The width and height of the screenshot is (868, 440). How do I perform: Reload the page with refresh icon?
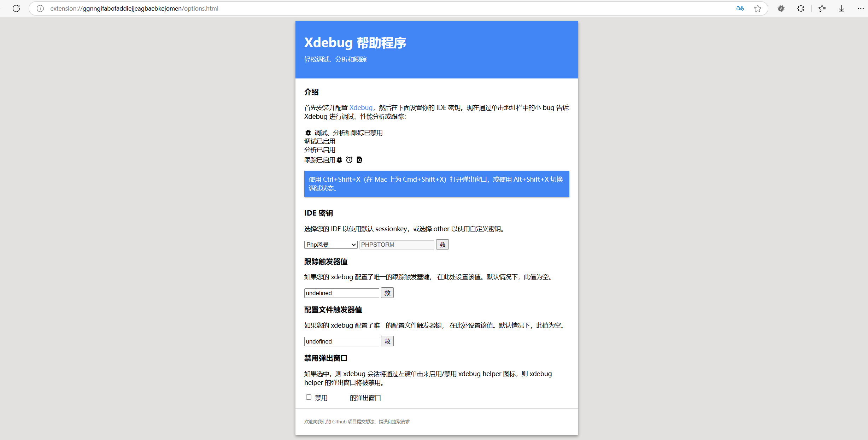16,8
